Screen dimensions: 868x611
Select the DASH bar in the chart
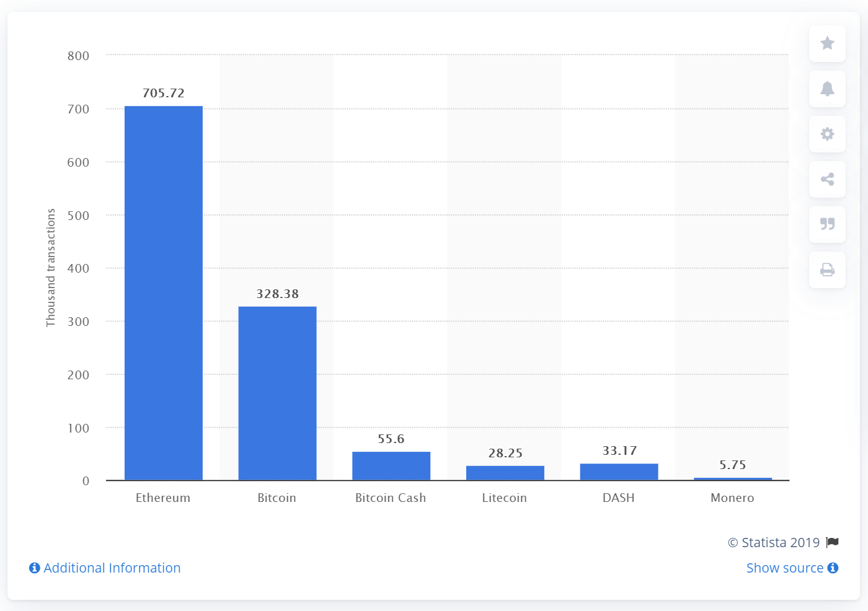click(x=619, y=472)
